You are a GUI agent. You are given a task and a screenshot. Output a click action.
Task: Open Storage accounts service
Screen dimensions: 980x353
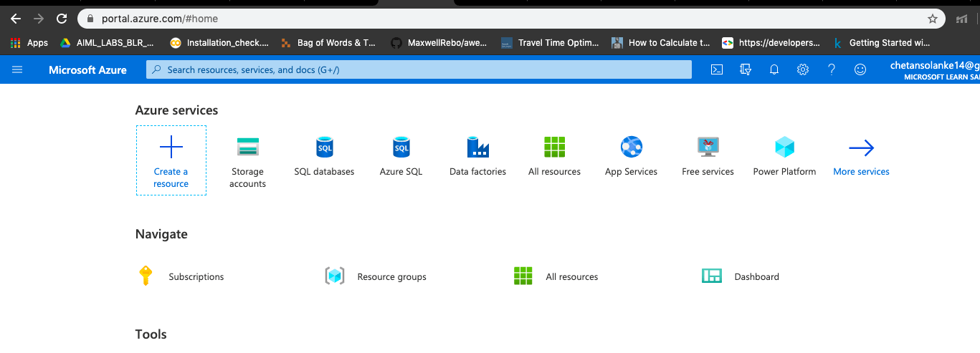coord(248,162)
